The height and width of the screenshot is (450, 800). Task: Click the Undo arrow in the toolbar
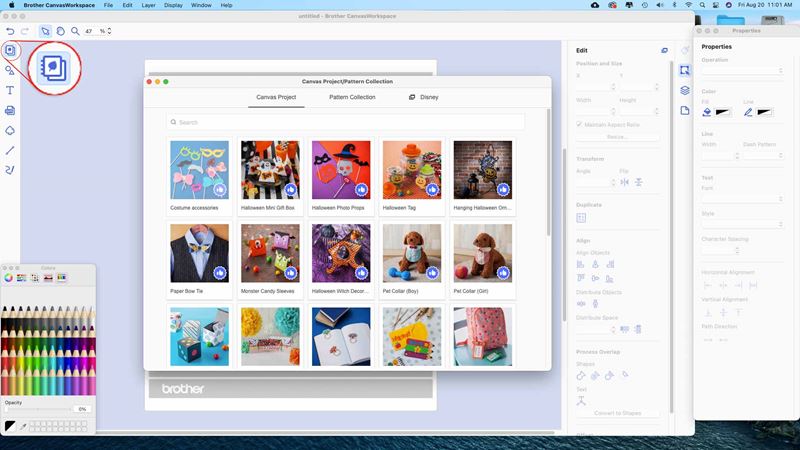pos(10,31)
